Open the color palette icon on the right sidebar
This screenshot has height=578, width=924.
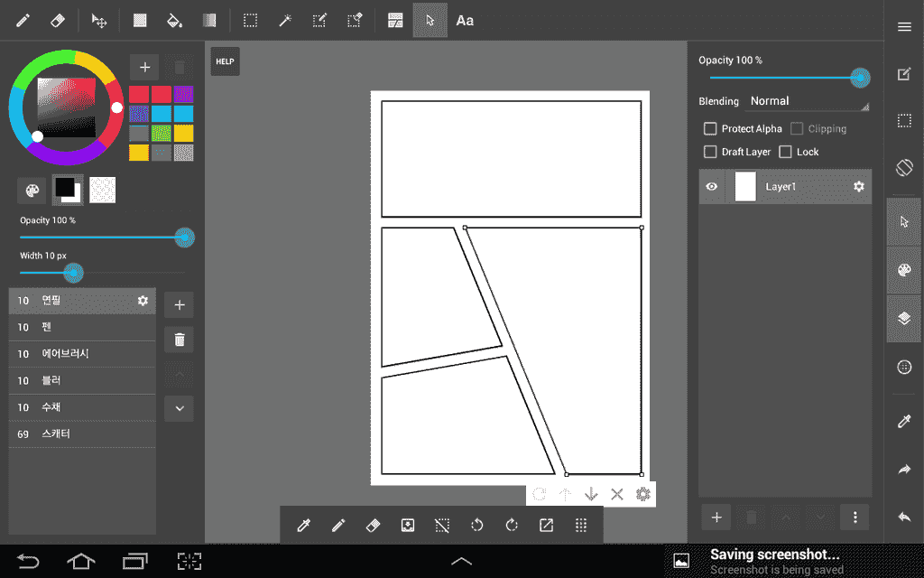pos(903,270)
